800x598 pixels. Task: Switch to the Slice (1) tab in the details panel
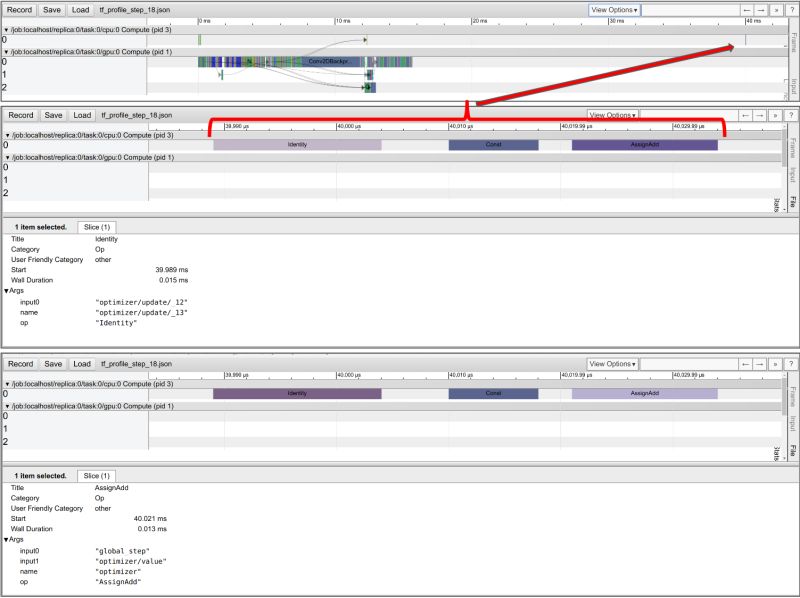pyautogui.click(x=95, y=476)
